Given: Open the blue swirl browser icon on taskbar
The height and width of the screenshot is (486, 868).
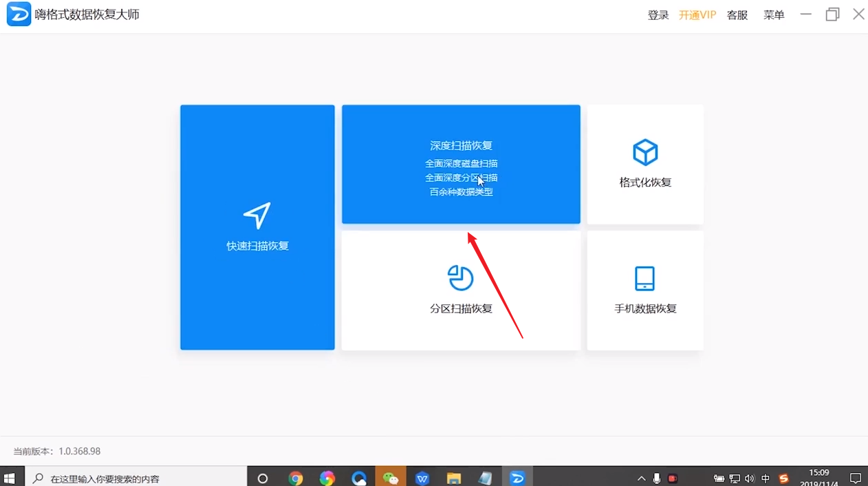Looking at the screenshot, I should point(358,478).
